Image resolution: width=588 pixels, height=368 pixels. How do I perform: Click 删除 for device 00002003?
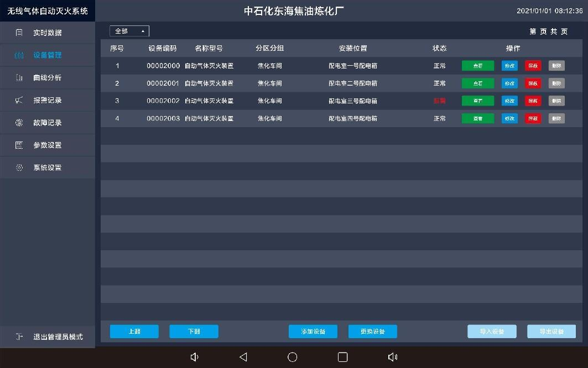[x=556, y=119]
